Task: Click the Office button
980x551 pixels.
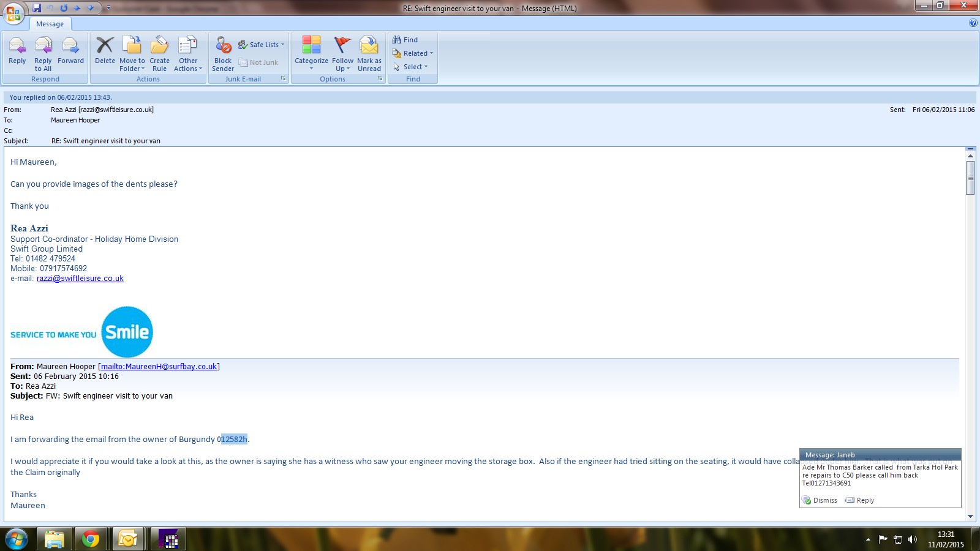Action: coord(13,13)
